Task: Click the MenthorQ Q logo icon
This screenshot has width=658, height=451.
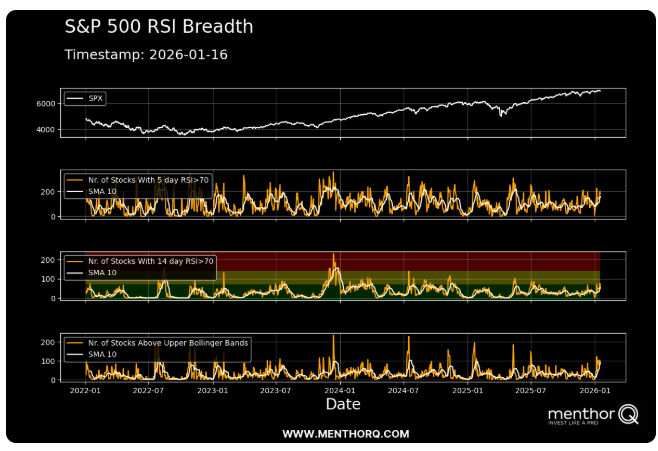Action: 627,413
